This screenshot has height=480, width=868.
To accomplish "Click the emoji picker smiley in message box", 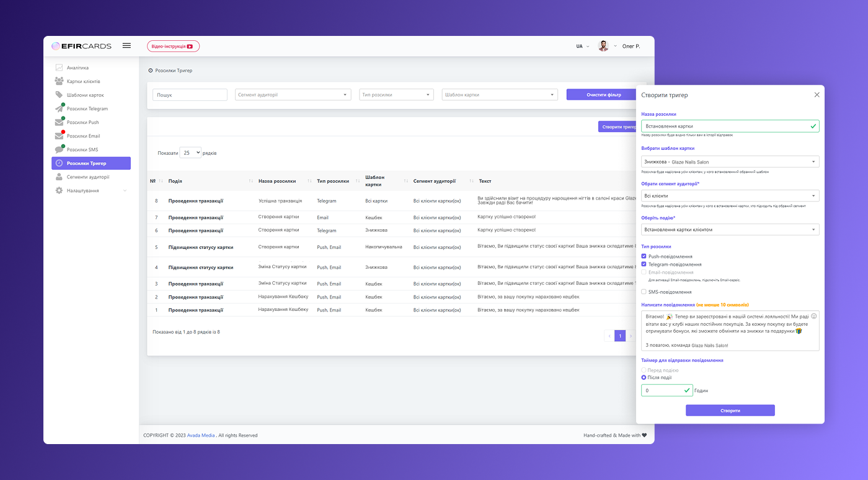I will coord(813,316).
